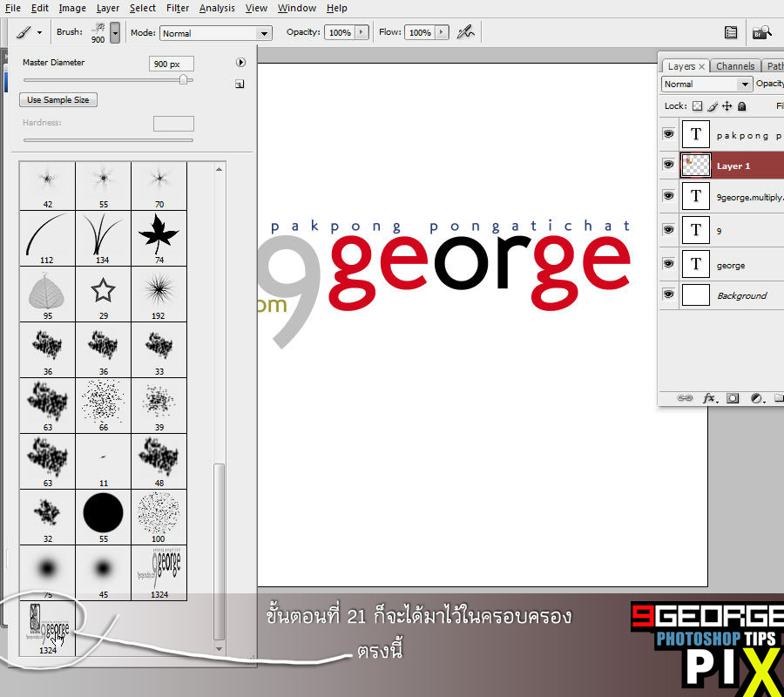
Task: Open the Edit menu
Action: coord(39,8)
